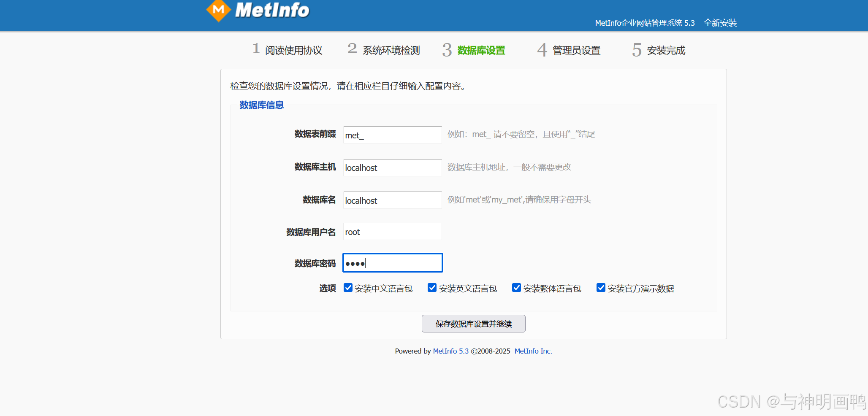Image resolution: width=868 pixels, height=416 pixels.
Task: Open the MetInfo Inc. footer link
Action: coord(533,351)
